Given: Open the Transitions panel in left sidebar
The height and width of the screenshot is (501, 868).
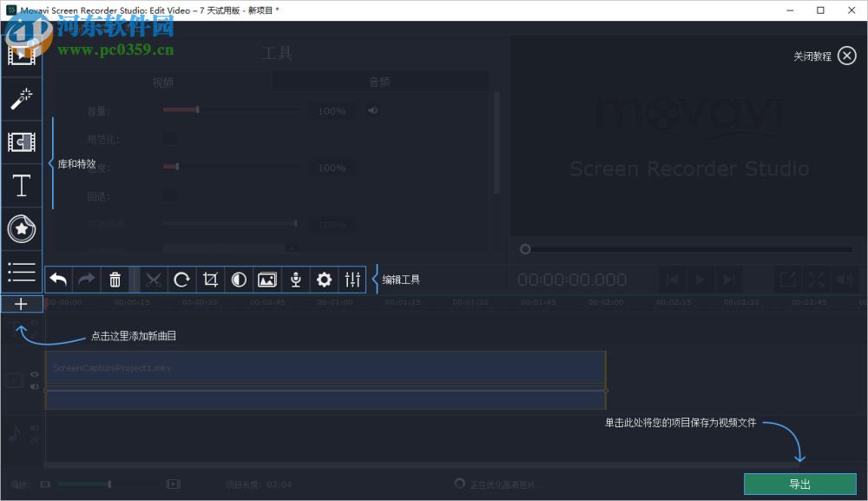Looking at the screenshot, I should pos(22,142).
